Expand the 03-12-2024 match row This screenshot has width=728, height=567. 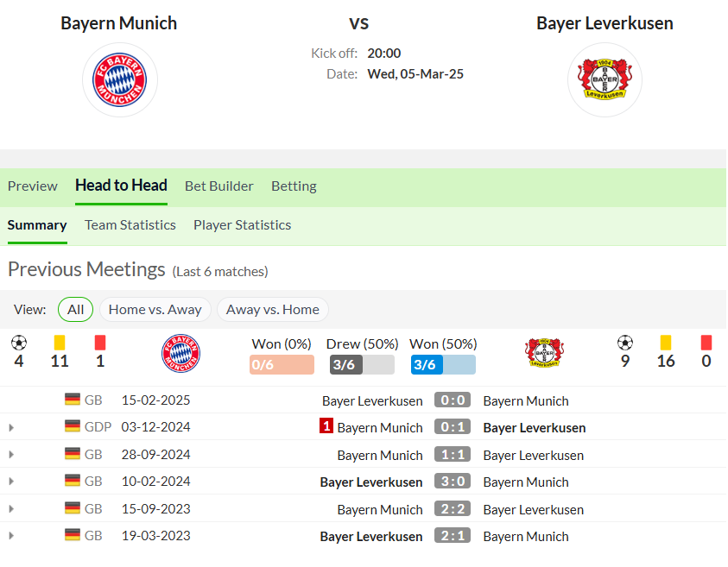pos(11,427)
